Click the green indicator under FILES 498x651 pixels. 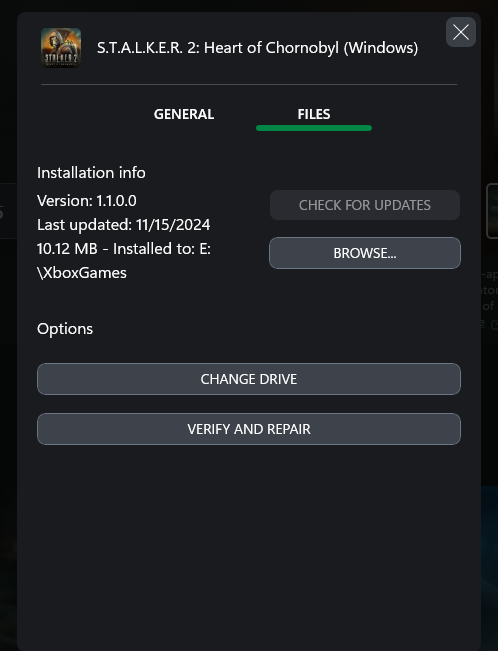(314, 128)
